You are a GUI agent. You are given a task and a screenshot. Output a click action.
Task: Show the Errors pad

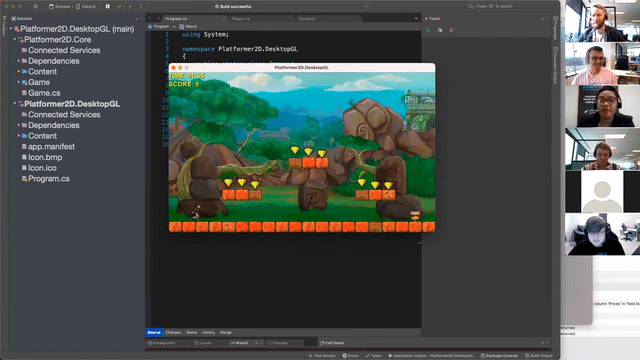pos(351,356)
